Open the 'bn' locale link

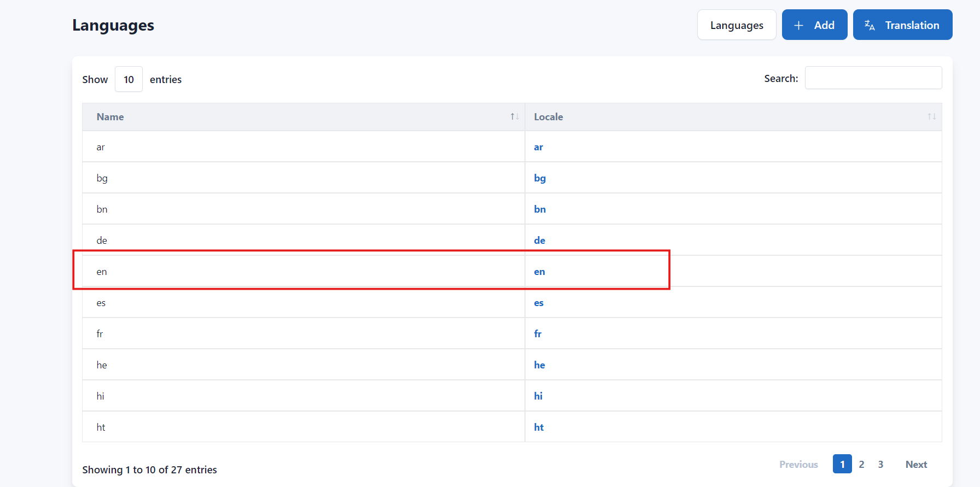540,209
